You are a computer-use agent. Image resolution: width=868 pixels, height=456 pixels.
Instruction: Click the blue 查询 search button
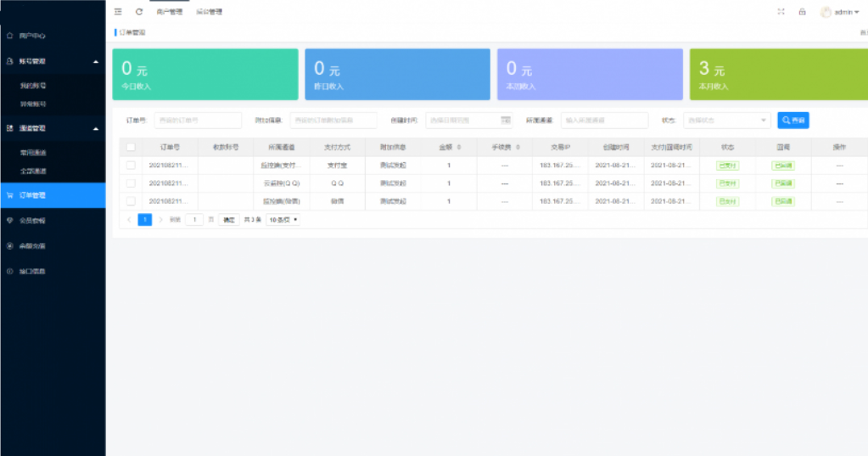pos(793,121)
